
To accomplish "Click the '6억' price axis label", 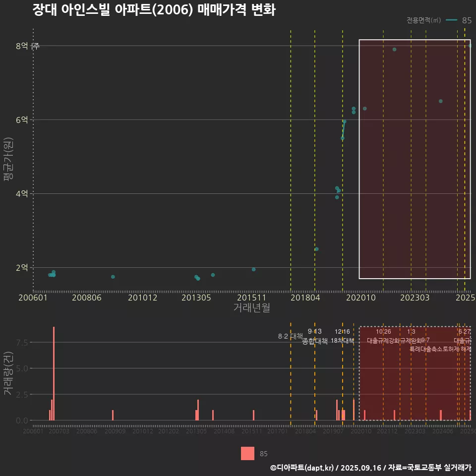I will click(22, 119).
